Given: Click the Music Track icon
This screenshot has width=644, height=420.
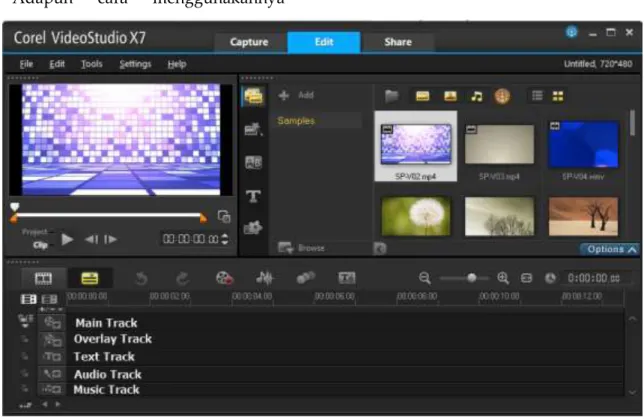Looking at the screenshot, I should click(53, 389).
